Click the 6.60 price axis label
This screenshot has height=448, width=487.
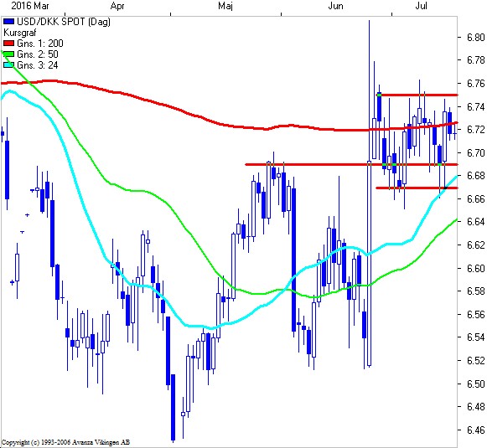tap(476, 268)
